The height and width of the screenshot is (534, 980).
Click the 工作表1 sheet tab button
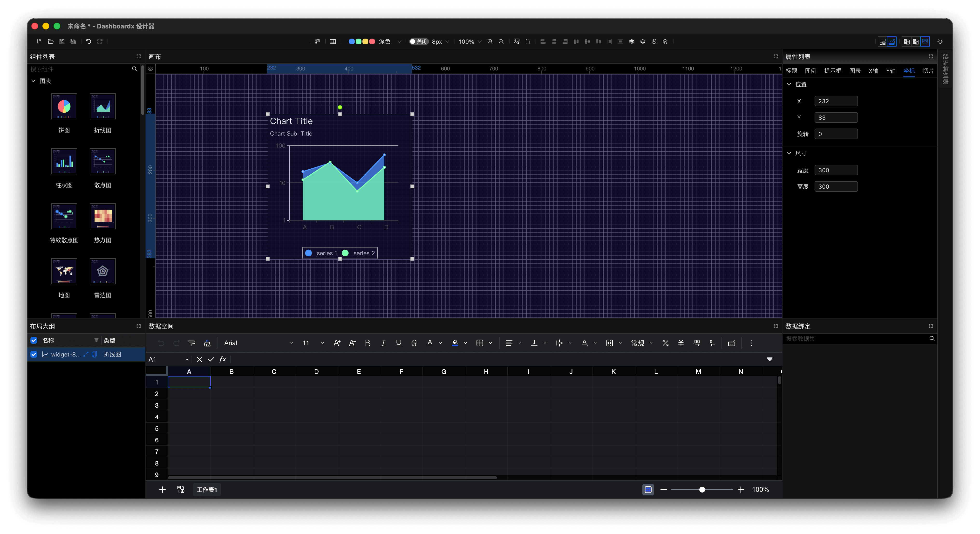pos(207,489)
